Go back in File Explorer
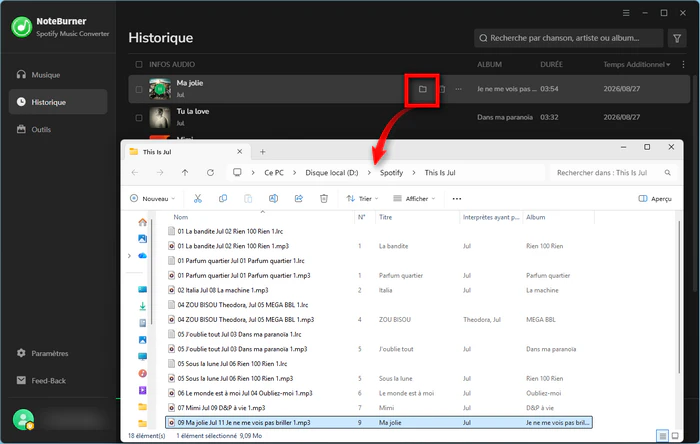This screenshot has width=700, height=444. (x=135, y=172)
